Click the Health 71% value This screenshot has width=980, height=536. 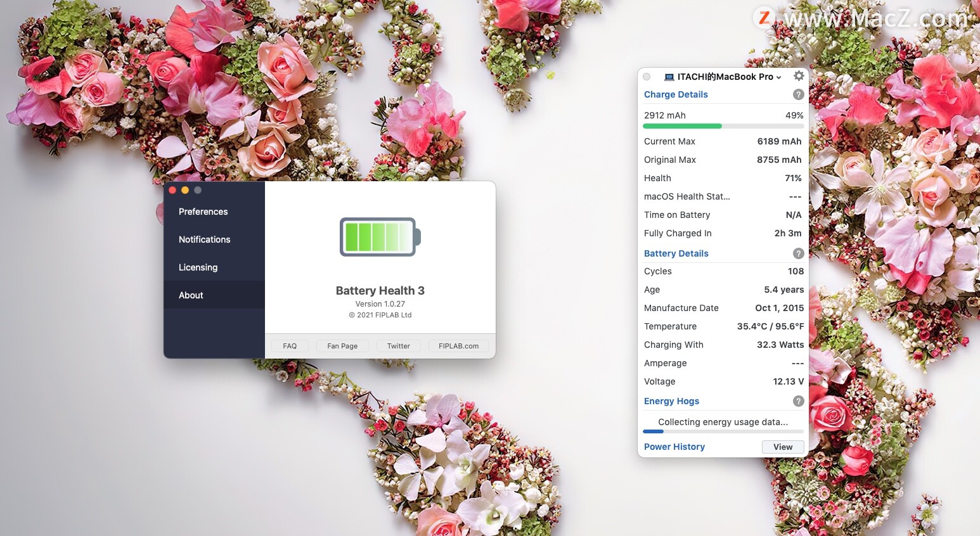[x=793, y=178]
